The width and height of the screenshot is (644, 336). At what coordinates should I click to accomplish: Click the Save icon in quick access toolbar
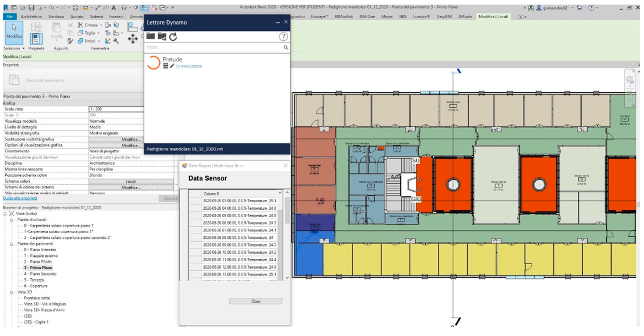(x=31, y=8)
